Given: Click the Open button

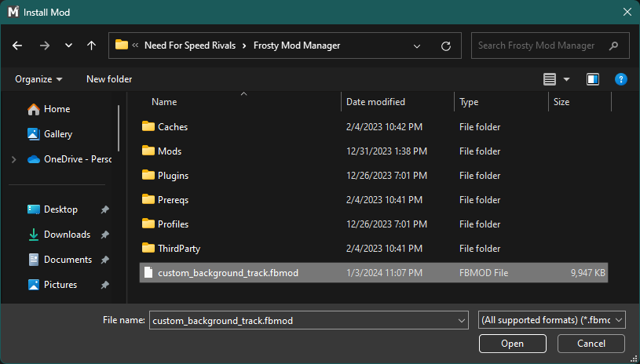Looking at the screenshot, I should click(512, 344).
